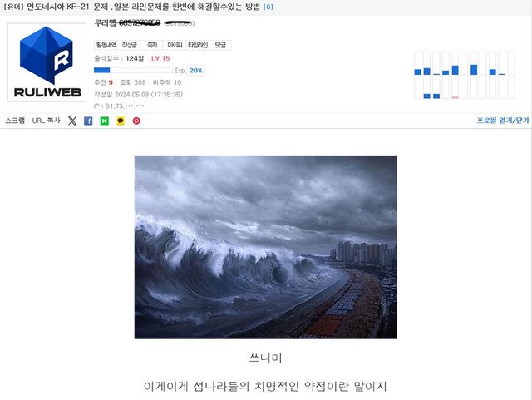This screenshot has height=400, width=532.
Task: Open the 댓글 comments tab
Action: (220, 45)
